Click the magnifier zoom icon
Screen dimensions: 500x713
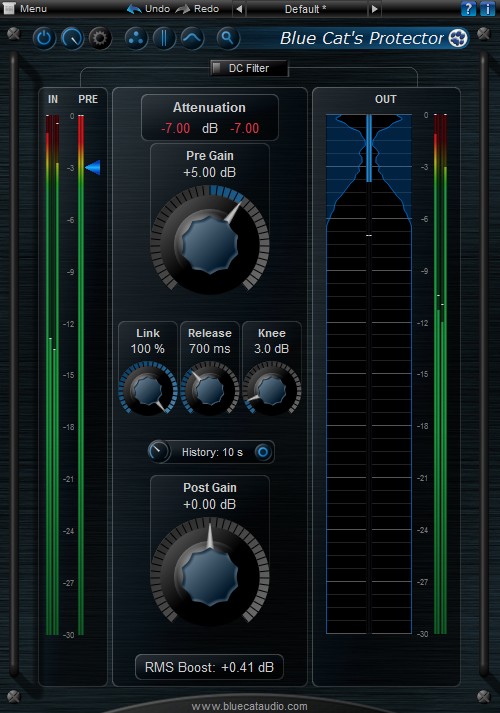228,38
